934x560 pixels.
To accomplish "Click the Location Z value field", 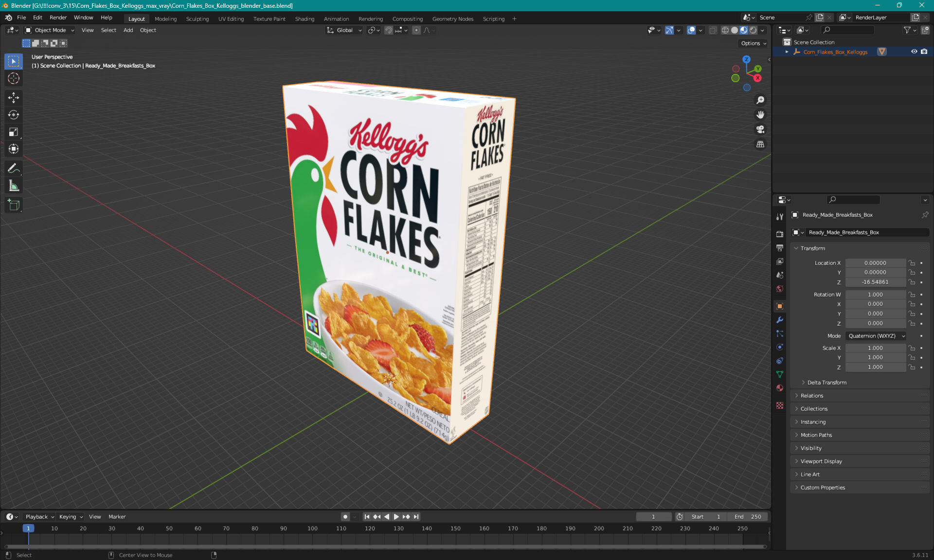I will [875, 282].
